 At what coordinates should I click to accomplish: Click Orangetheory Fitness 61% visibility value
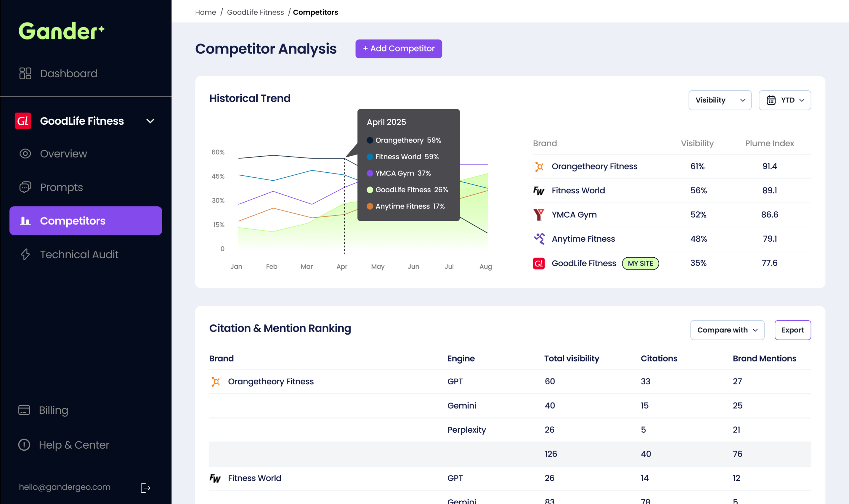tap(697, 166)
